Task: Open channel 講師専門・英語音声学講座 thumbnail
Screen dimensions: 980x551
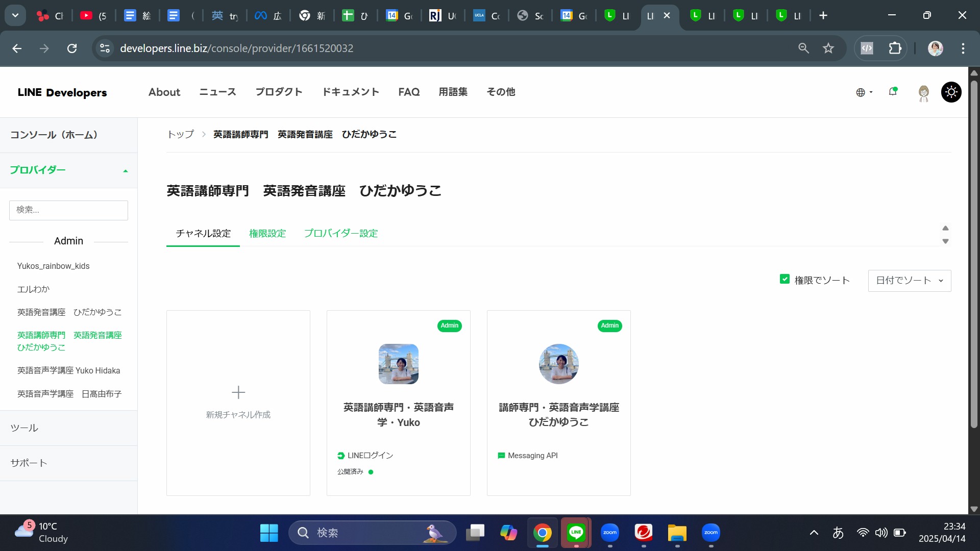Action: click(559, 364)
